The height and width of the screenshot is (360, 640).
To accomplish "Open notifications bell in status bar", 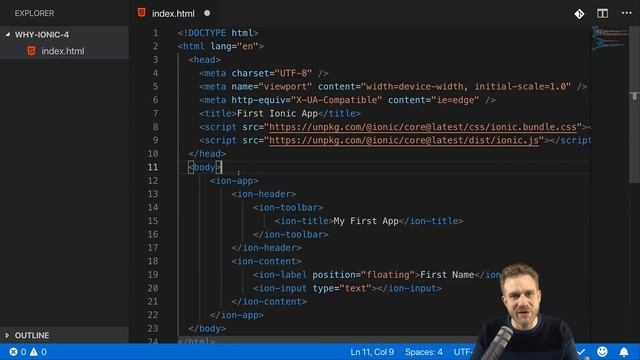I will click(x=624, y=351).
